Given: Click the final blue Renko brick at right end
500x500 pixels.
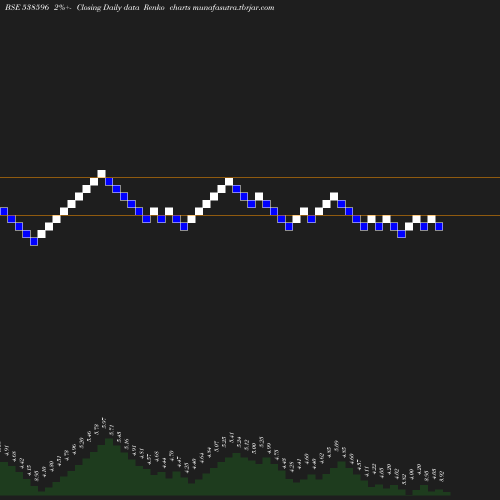Looking at the screenshot, I should click(x=439, y=227).
